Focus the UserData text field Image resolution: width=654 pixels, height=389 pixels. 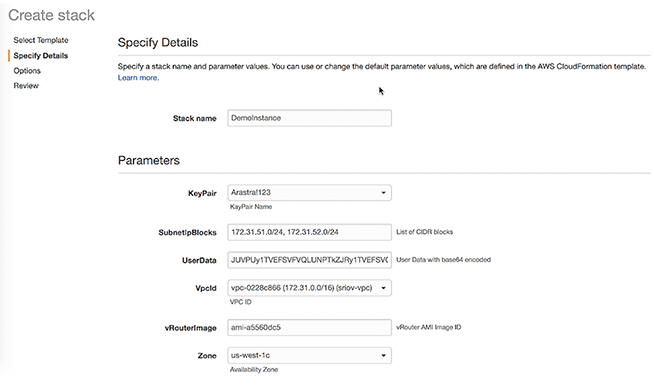tap(309, 260)
